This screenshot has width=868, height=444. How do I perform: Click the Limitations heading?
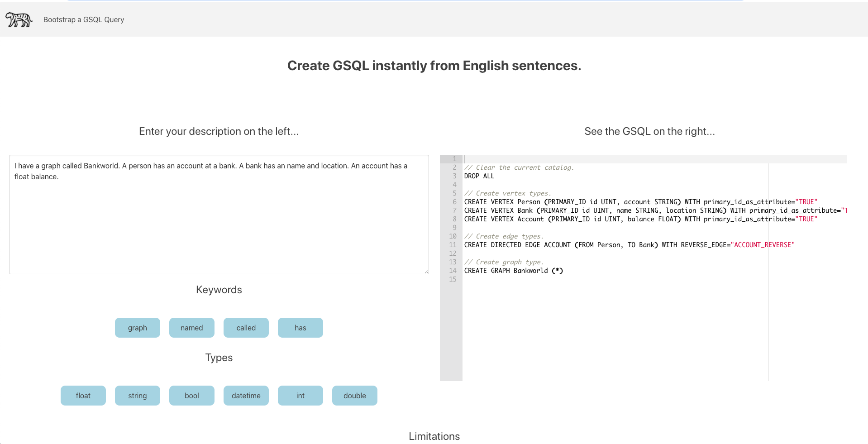click(434, 436)
